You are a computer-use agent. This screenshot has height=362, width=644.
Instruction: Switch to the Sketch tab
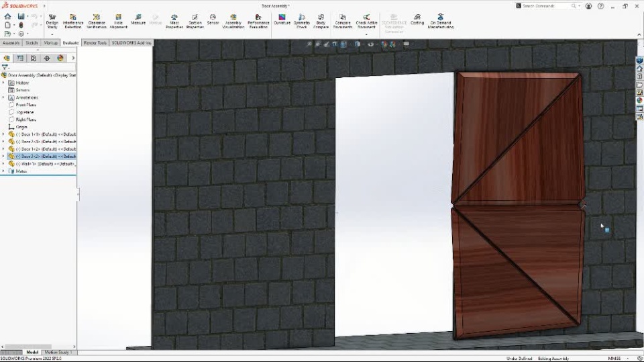click(x=32, y=43)
